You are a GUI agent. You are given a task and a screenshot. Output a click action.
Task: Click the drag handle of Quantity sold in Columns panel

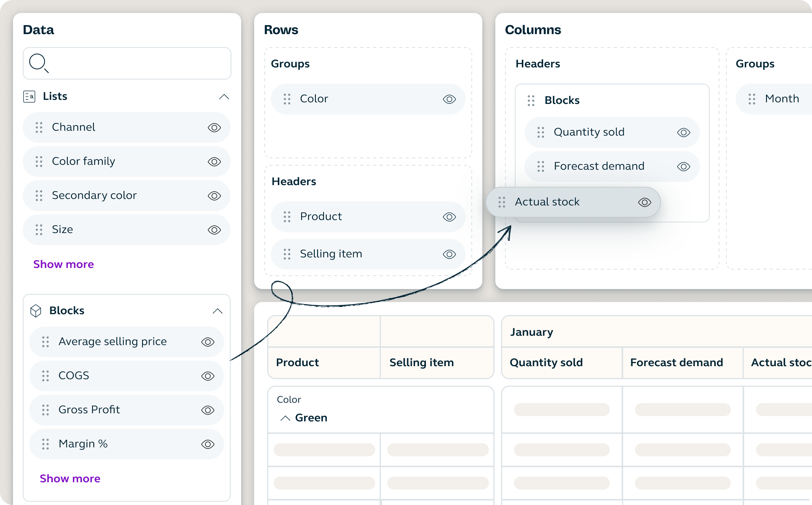pyautogui.click(x=541, y=132)
